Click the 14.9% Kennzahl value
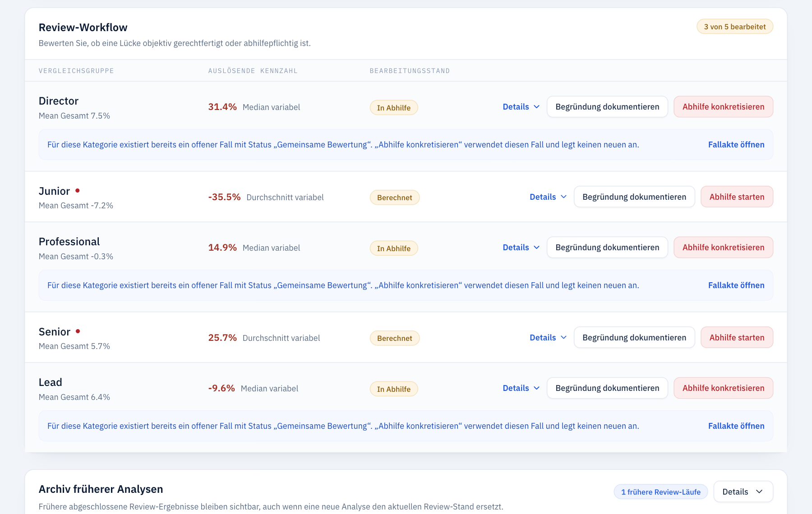This screenshot has height=514, width=812. 222,248
